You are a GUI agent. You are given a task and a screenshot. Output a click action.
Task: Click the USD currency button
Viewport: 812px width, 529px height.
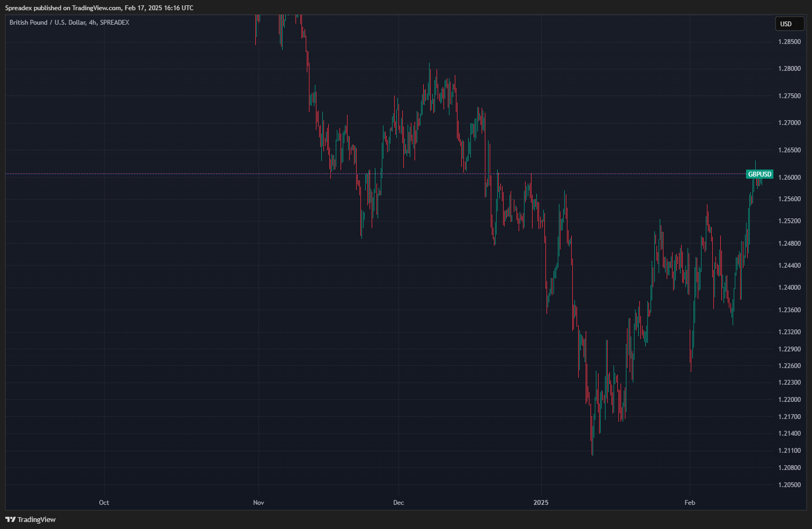pos(789,24)
